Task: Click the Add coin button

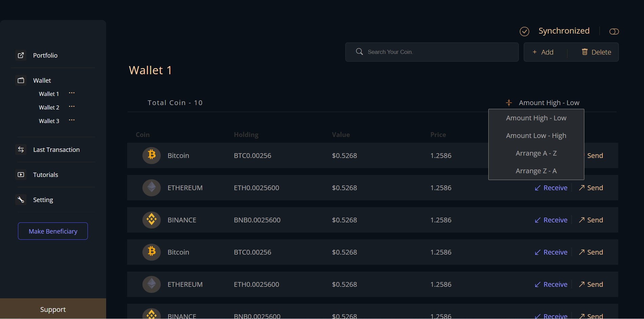Action: pos(543,52)
